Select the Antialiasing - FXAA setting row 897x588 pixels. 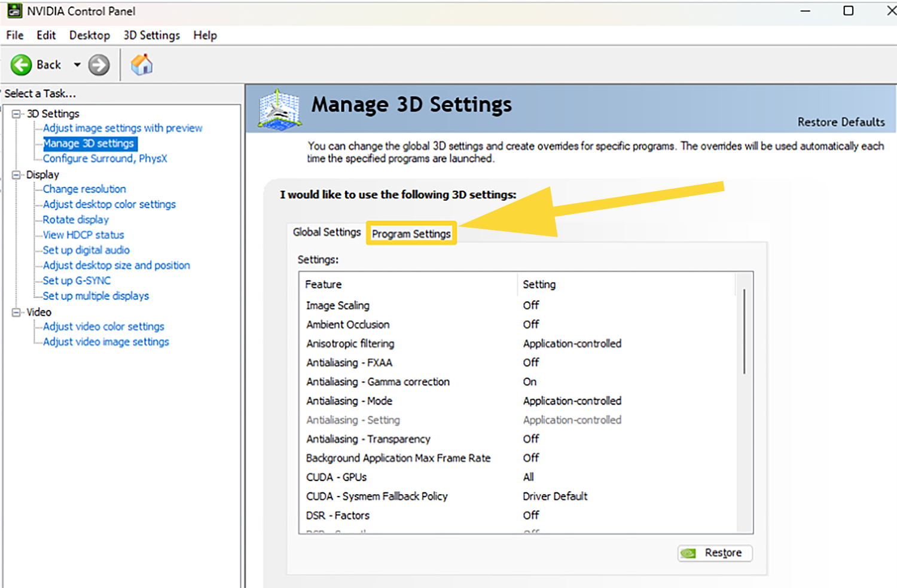point(349,363)
